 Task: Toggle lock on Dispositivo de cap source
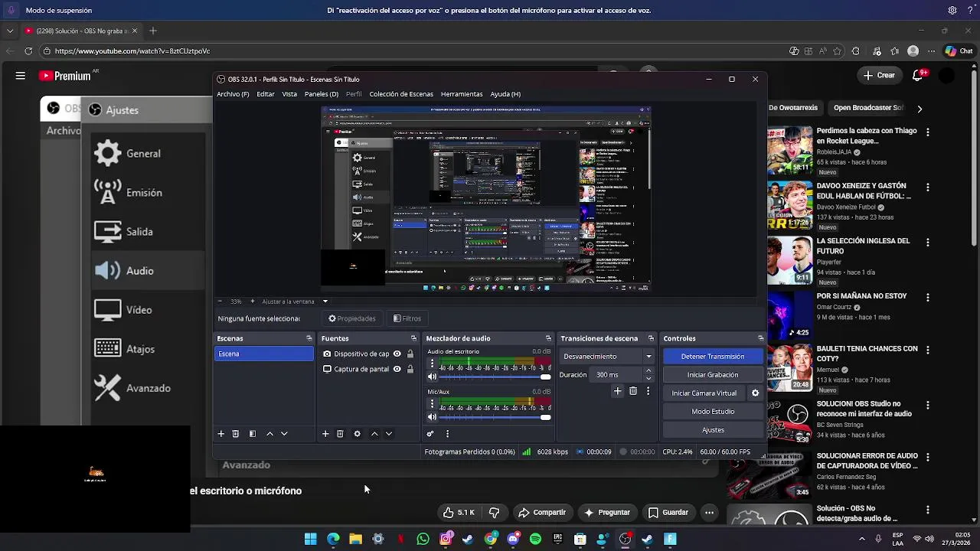[410, 354]
